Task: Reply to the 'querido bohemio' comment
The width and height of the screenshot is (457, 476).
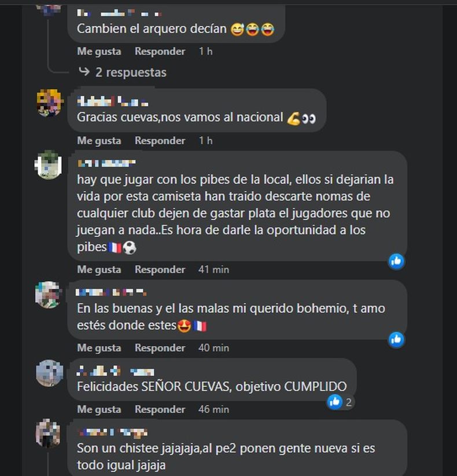Action: coord(160,348)
